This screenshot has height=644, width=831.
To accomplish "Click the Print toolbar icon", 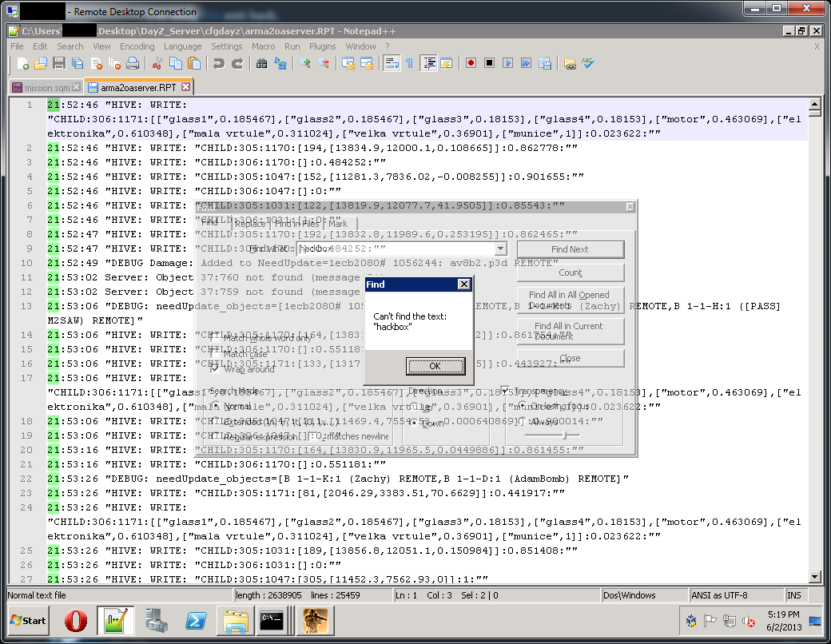I will point(133,64).
